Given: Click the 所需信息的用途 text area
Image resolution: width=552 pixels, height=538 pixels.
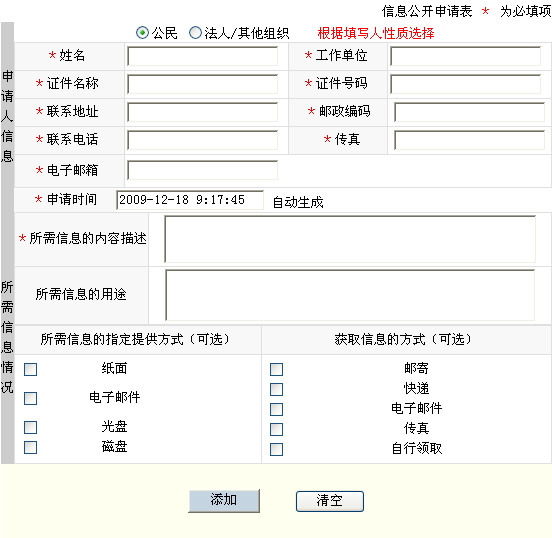Looking at the screenshot, I should coord(350,295).
